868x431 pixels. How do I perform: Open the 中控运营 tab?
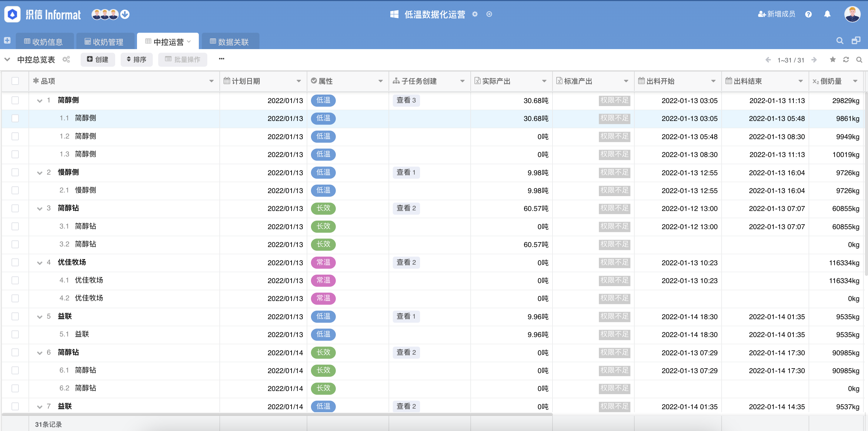point(168,42)
